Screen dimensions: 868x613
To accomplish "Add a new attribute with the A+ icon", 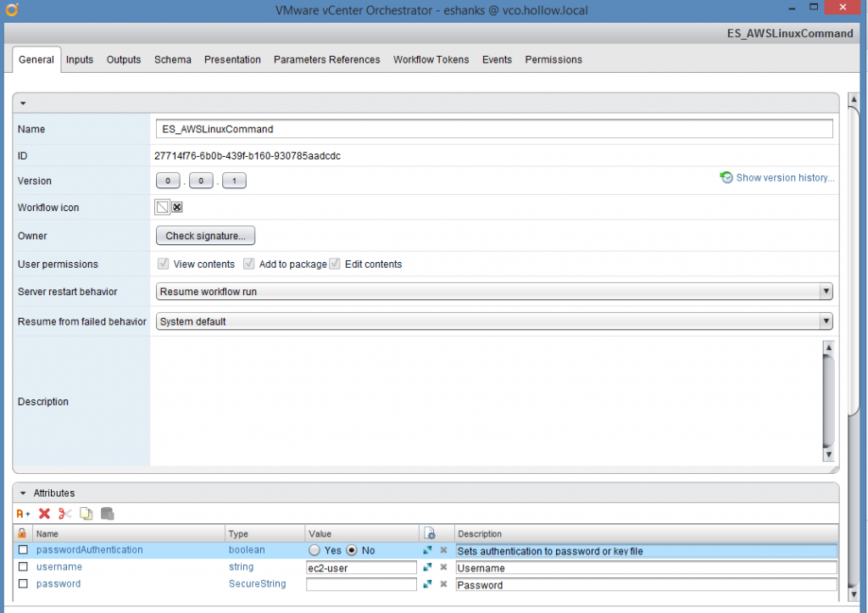I will pyautogui.click(x=20, y=513).
